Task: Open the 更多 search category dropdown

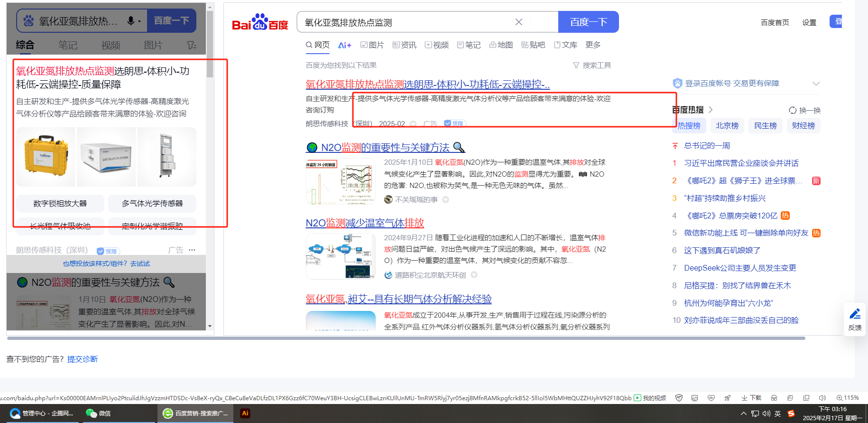Action: (x=593, y=45)
